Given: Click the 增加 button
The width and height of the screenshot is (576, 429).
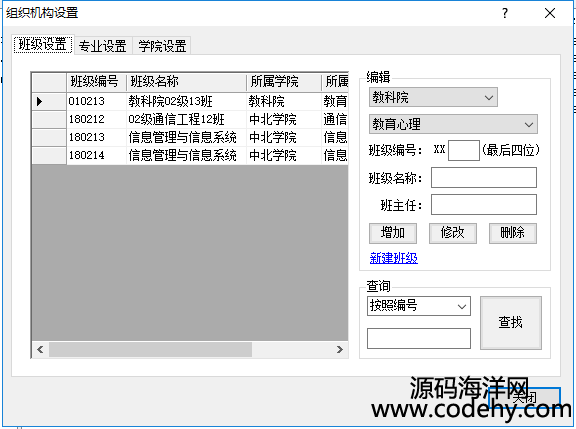Looking at the screenshot, I should [x=393, y=233].
